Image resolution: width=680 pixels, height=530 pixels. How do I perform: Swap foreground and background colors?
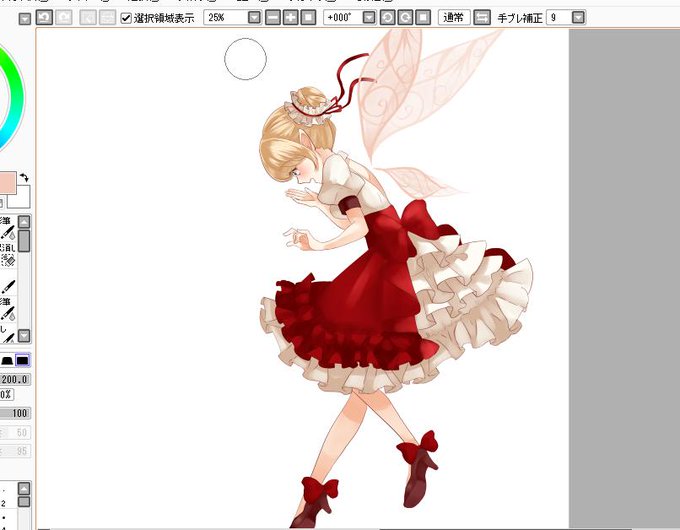tap(24, 177)
